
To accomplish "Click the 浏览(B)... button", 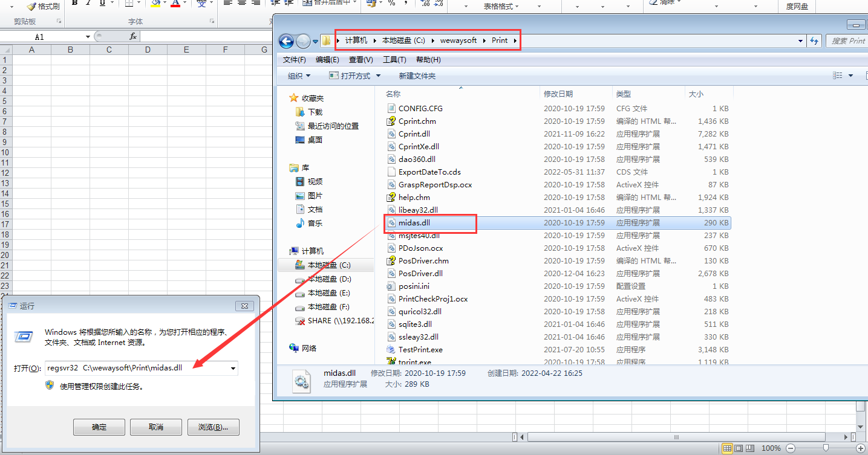I will click(x=213, y=427).
